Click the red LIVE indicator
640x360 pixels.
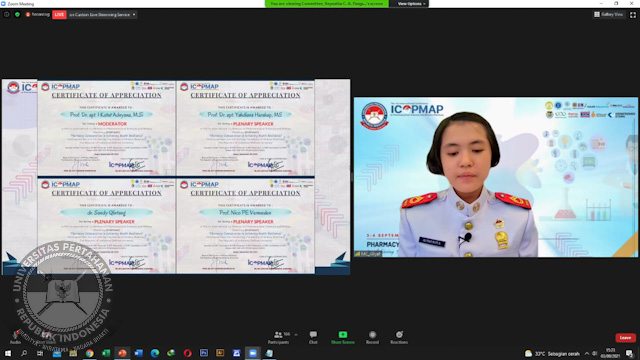[59, 14]
